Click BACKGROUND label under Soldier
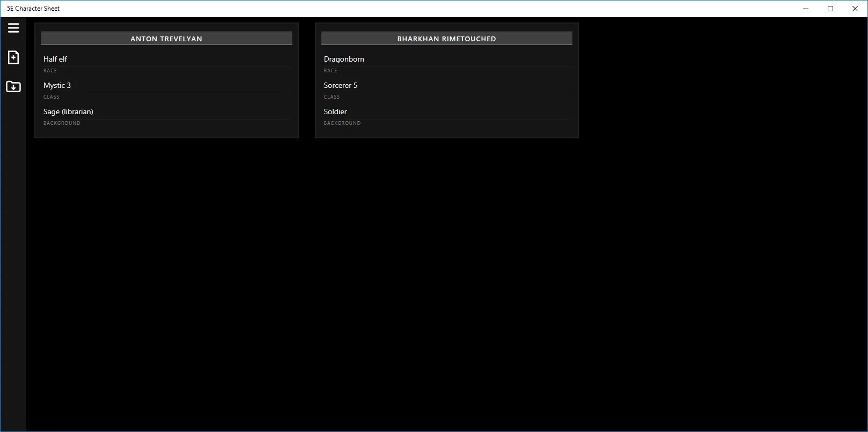The height and width of the screenshot is (432, 868). (x=342, y=123)
